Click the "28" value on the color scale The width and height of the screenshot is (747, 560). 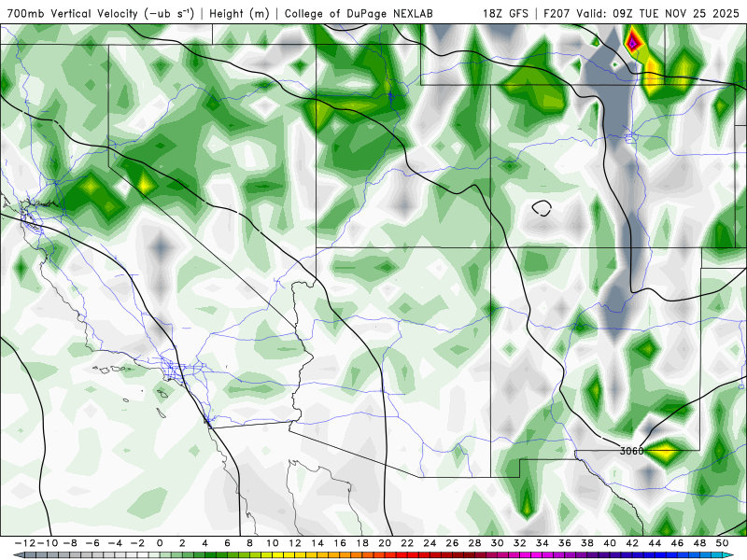point(474,543)
